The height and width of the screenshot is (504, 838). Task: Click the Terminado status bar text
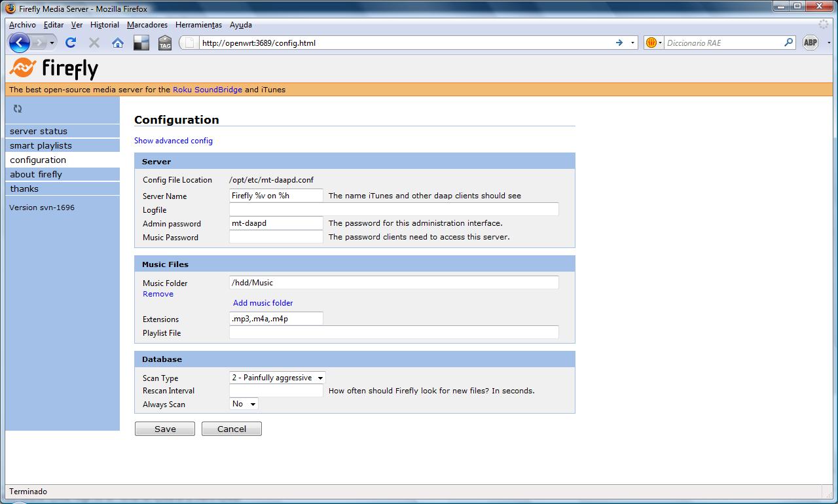(28, 492)
